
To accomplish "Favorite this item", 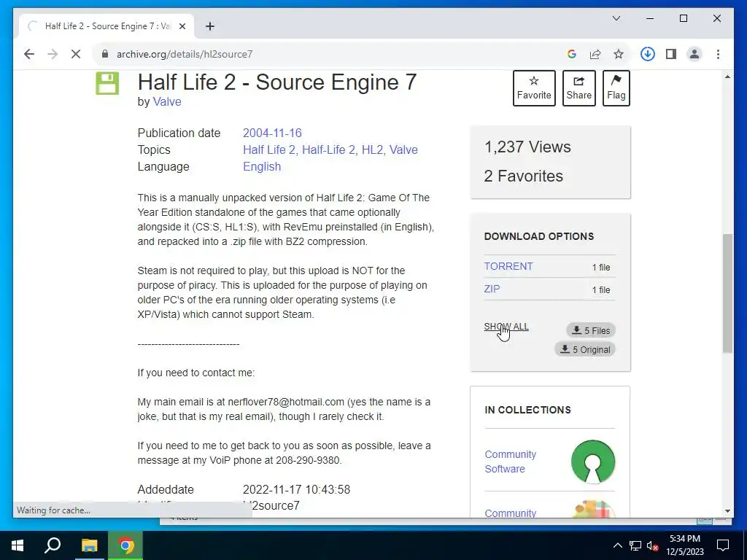I will [x=534, y=88].
